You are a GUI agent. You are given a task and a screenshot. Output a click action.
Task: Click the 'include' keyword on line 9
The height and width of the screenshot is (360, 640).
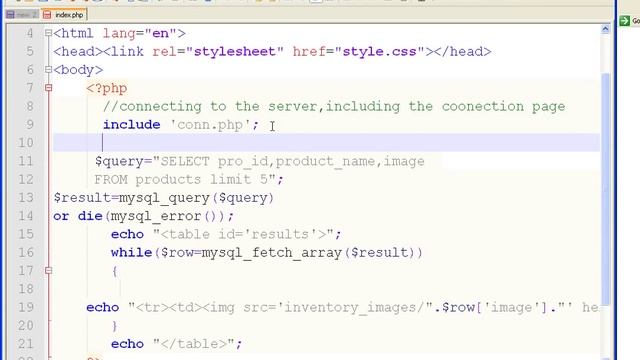point(131,124)
